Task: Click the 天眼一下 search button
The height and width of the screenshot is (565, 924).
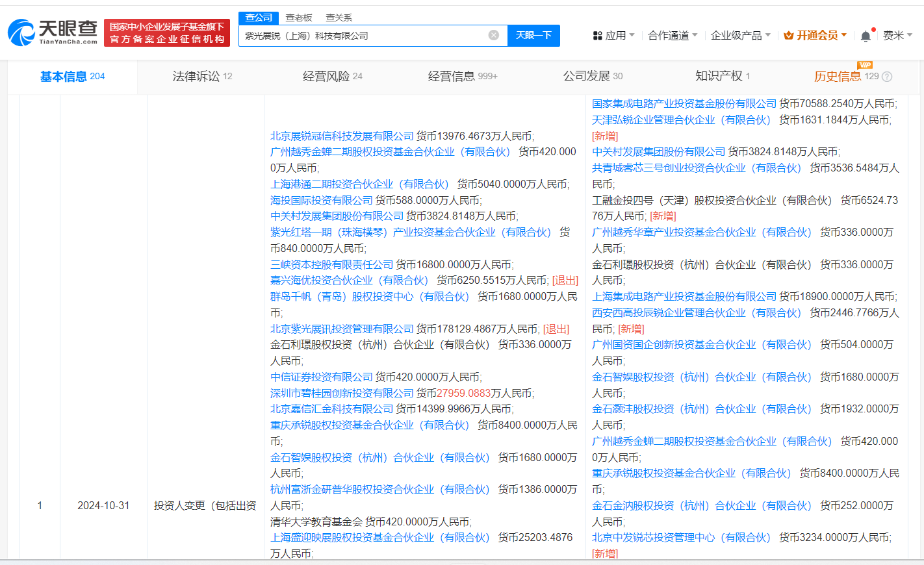Action: pyautogui.click(x=533, y=36)
